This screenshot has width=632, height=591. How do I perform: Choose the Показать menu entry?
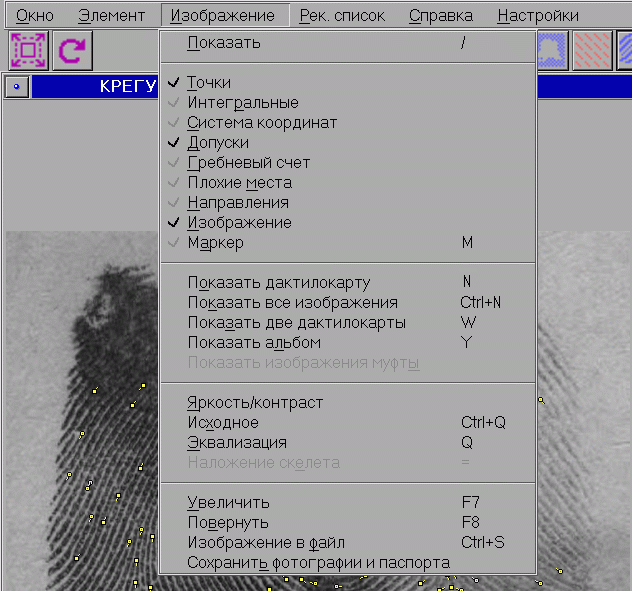pyautogui.click(x=347, y=43)
